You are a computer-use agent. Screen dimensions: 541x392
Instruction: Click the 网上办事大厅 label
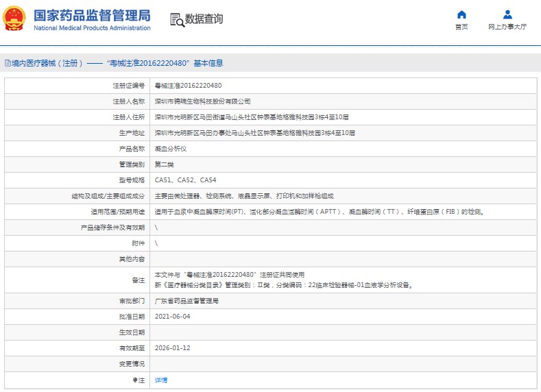[x=507, y=27]
